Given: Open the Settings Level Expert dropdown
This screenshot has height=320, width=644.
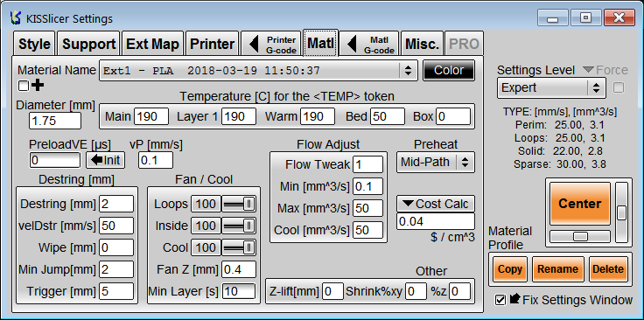Looking at the screenshot, I should [x=551, y=87].
